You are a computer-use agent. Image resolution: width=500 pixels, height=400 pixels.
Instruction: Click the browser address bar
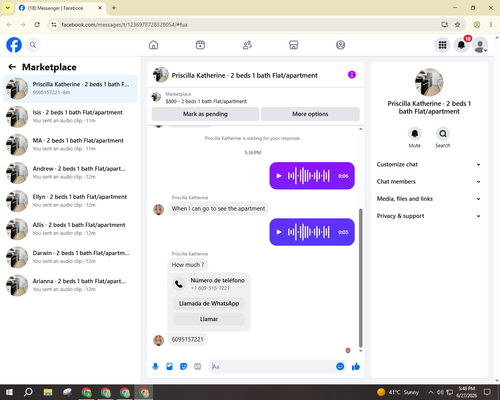pos(247,25)
